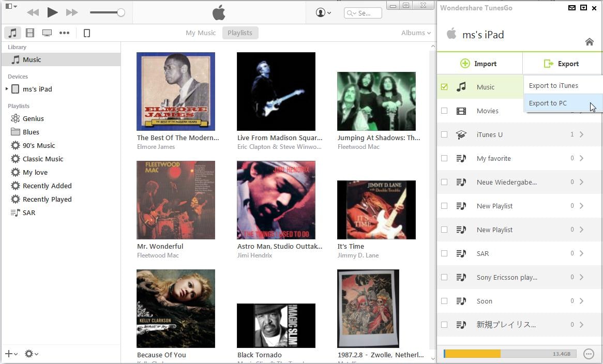Open Astro Man Studio Outtakes album cover

coord(276,200)
